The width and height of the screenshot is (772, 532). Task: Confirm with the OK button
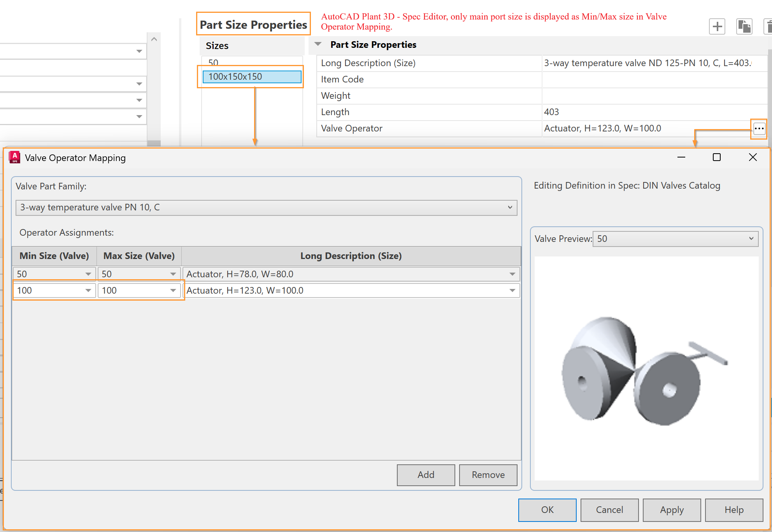pyautogui.click(x=547, y=510)
